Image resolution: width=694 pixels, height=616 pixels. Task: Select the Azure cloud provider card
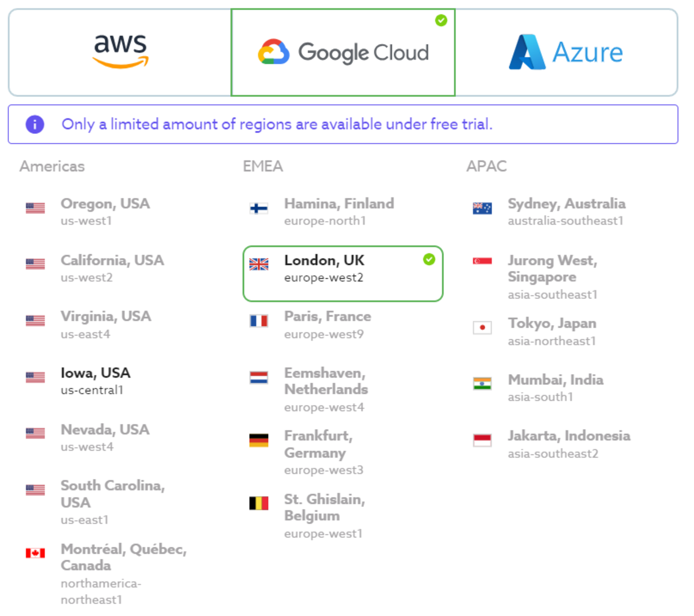[566, 52]
